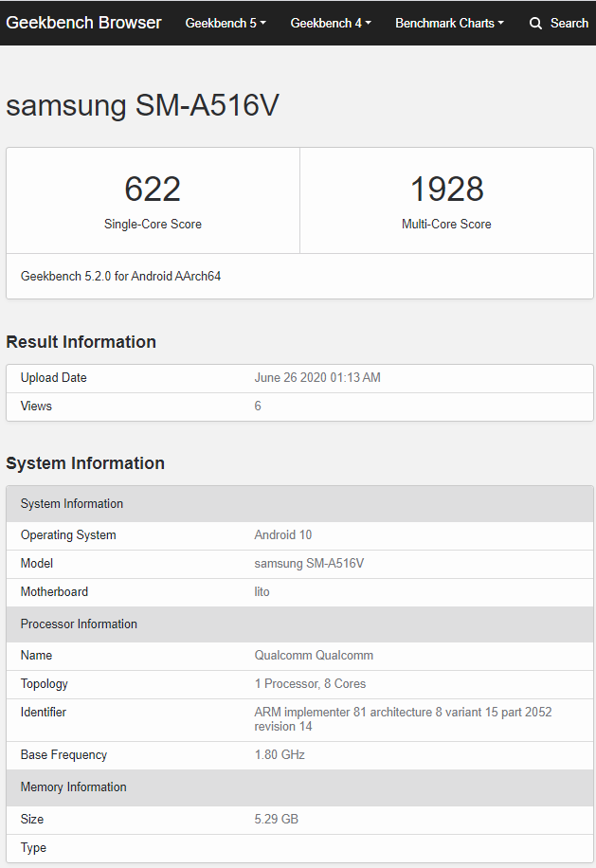The image size is (596, 868).
Task: Select the 5.29 GB value
Action: (x=276, y=820)
